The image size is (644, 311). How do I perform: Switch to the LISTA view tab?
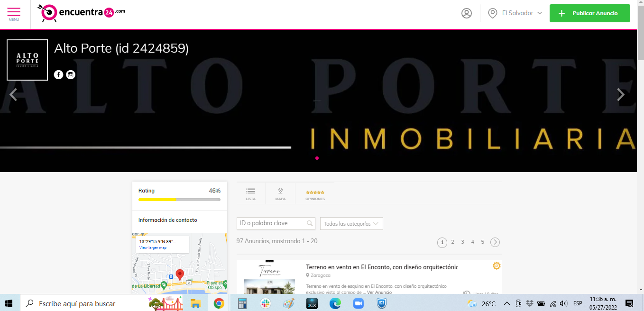[x=251, y=193]
